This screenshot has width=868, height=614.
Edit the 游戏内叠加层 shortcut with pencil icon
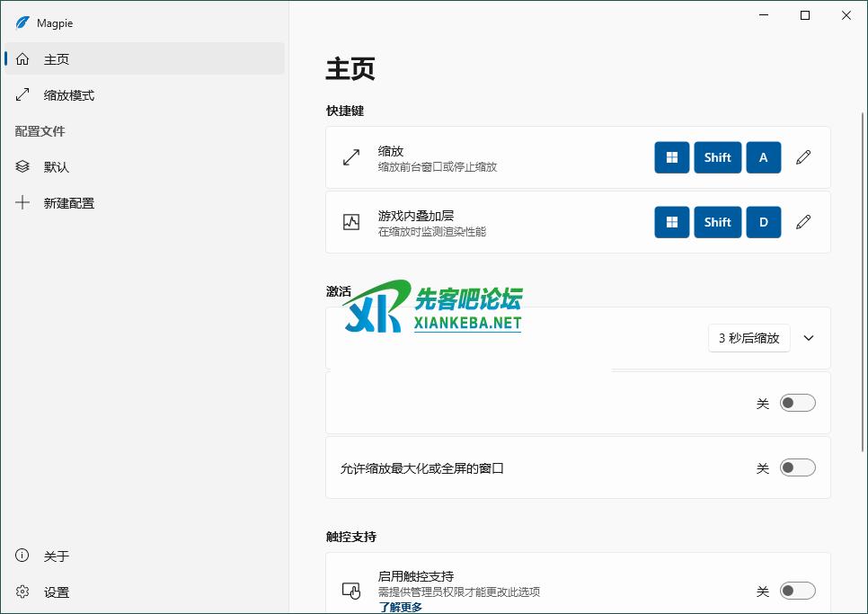(x=803, y=222)
